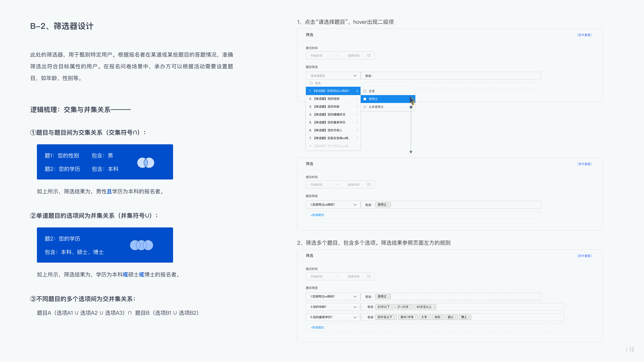Expand the 3.您的年龄? dropdown
The width and height of the screenshot is (644, 362).
[333, 307]
